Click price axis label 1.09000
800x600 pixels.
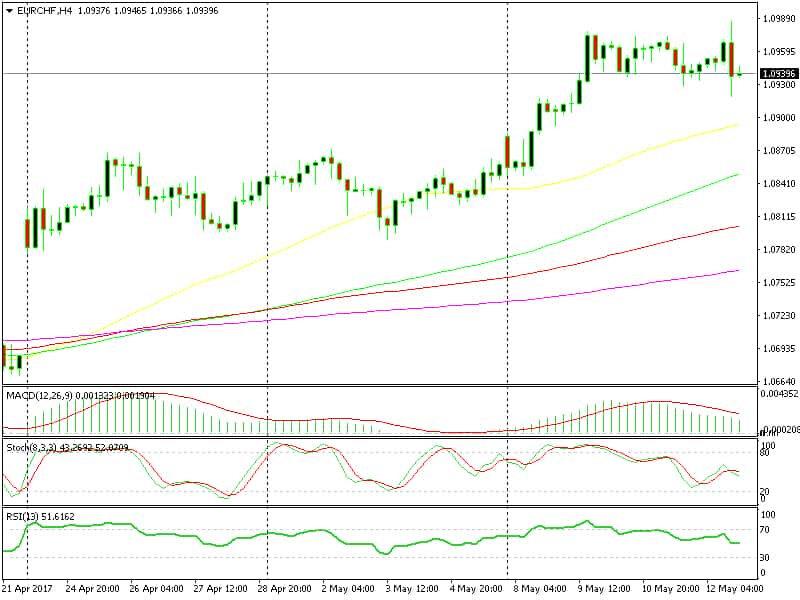[779, 117]
